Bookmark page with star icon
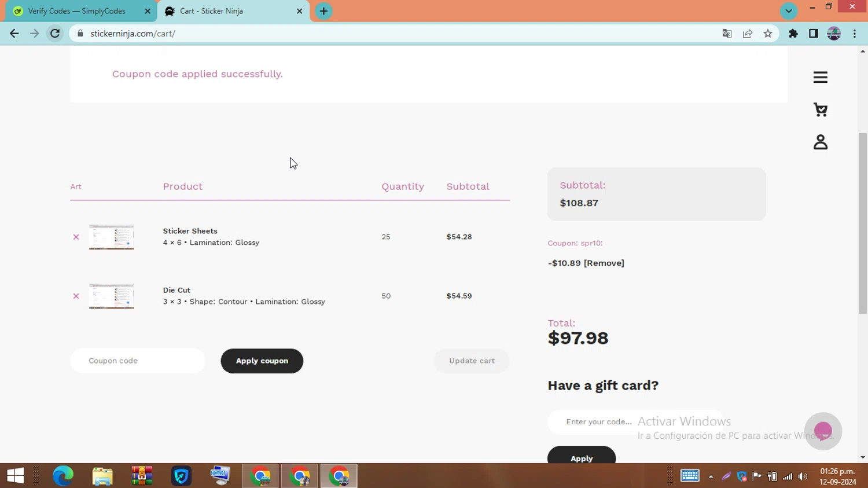The width and height of the screenshot is (868, 488). [768, 34]
